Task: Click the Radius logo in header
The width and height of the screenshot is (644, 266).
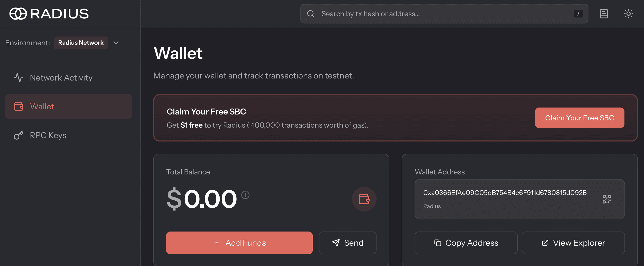Action: pyautogui.click(x=49, y=14)
